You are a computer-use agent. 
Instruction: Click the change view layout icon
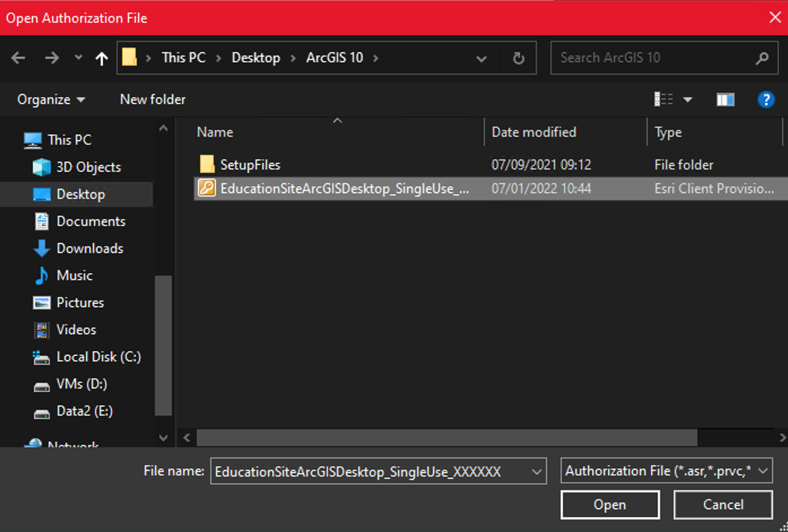click(x=664, y=100)
